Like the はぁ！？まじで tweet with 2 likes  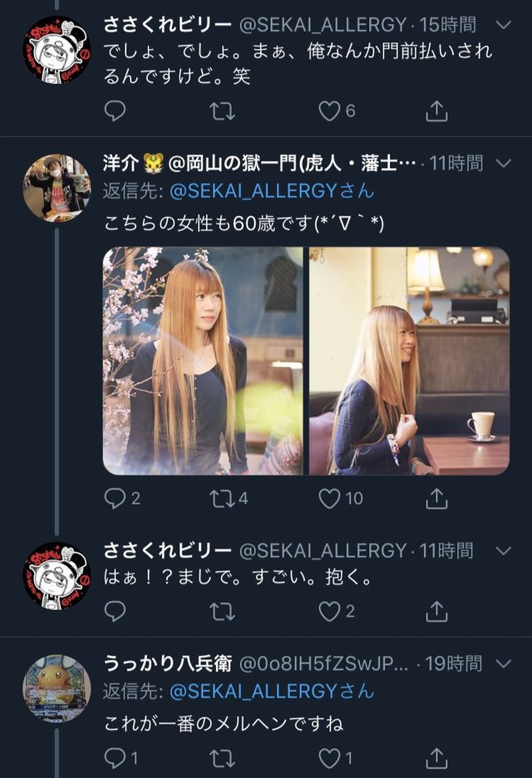[337, 611]
